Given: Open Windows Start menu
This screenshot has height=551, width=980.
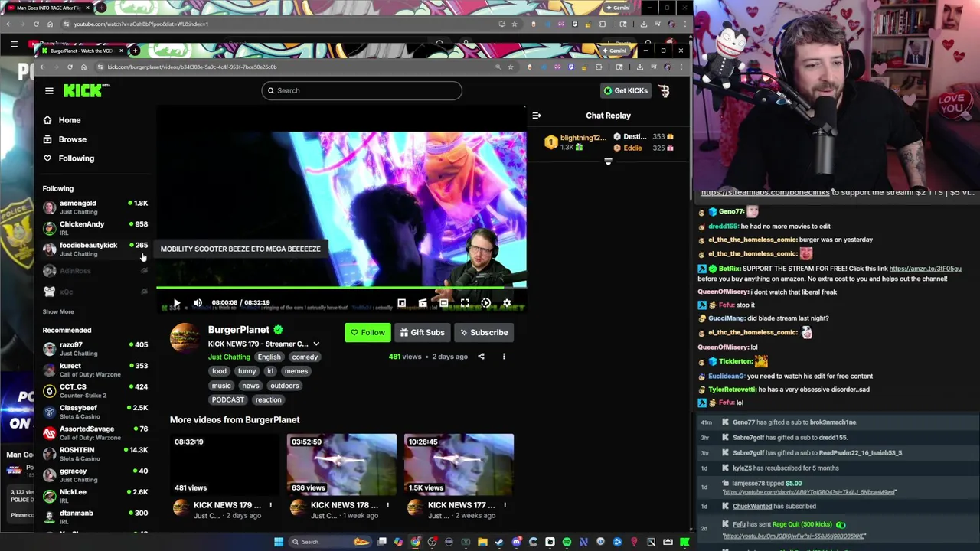Looking at the screenshot, I should tap(279, 542).
